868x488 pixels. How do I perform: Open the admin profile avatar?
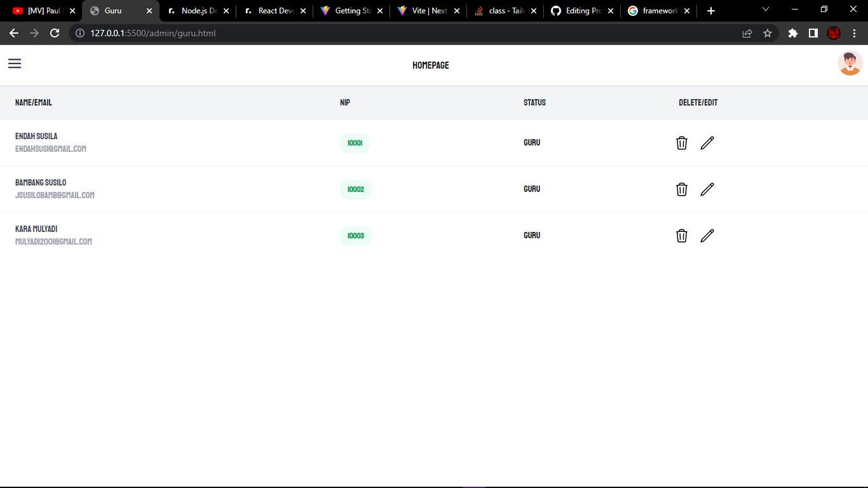pos(849,64)
